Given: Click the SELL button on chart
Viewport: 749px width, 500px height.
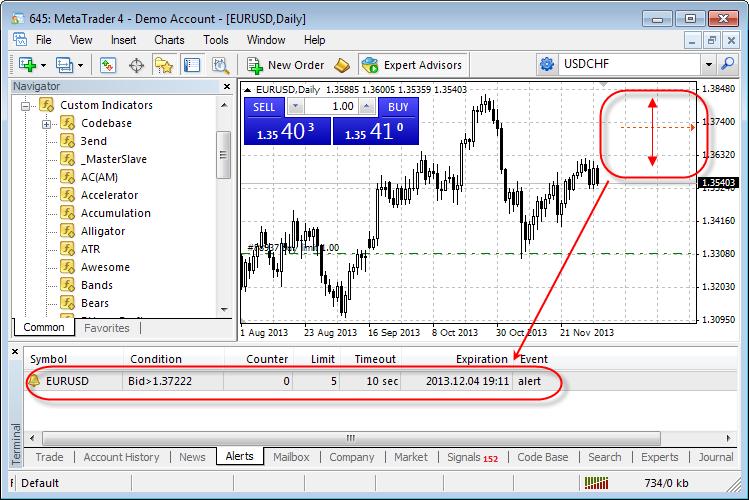Looking at the screenshot, I should coord(264,107).
